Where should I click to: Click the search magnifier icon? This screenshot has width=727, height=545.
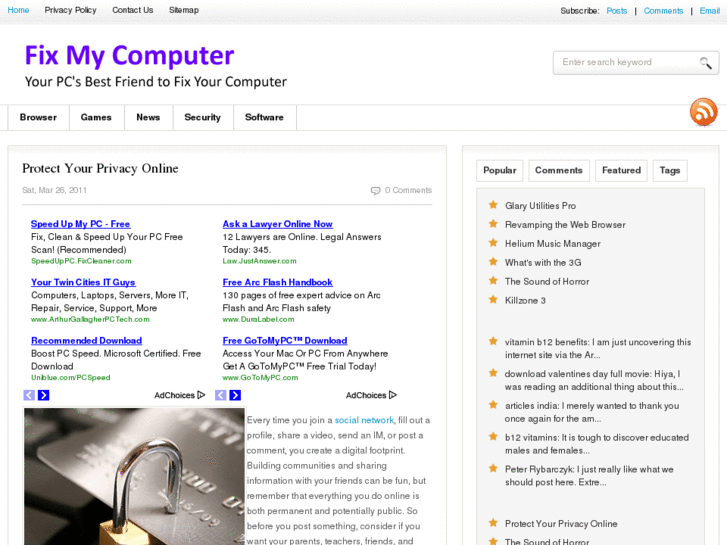coord(705,63)
